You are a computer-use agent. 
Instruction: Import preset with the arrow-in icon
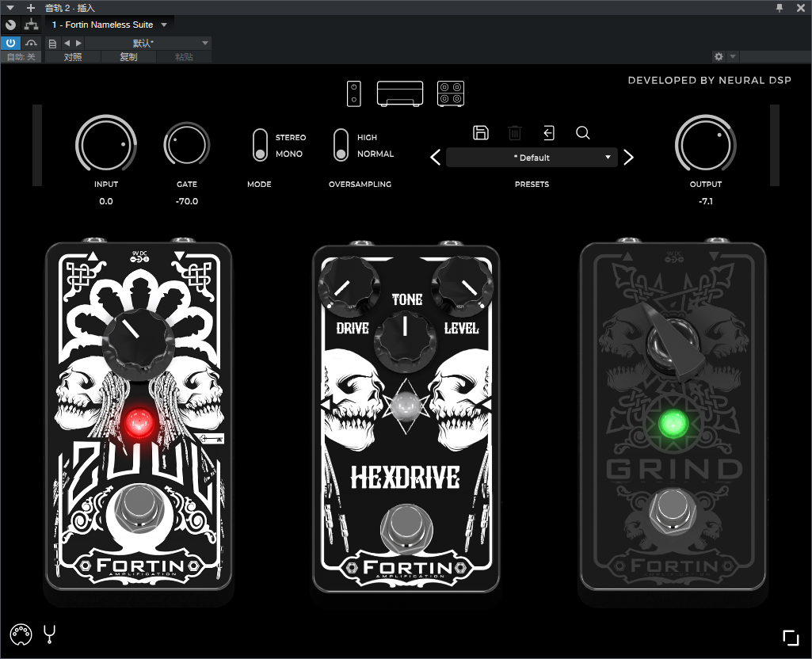coord(549,133)
